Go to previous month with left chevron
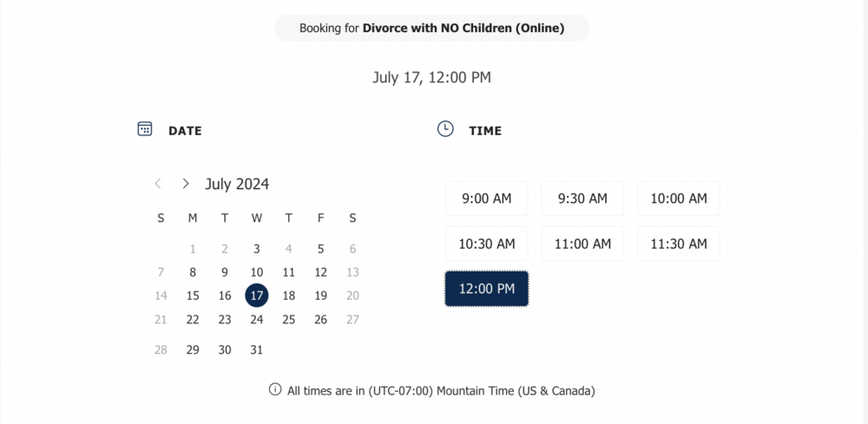 coord(158,184)
